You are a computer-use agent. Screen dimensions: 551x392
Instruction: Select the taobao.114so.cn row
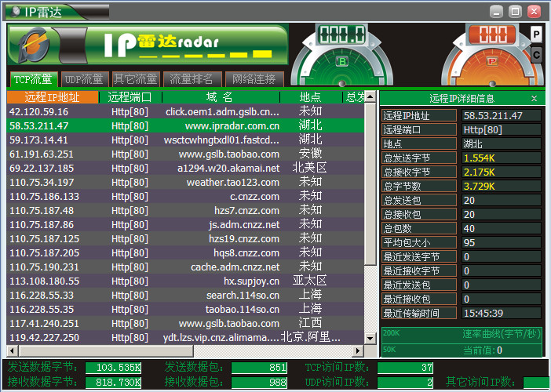click(185, 309)
